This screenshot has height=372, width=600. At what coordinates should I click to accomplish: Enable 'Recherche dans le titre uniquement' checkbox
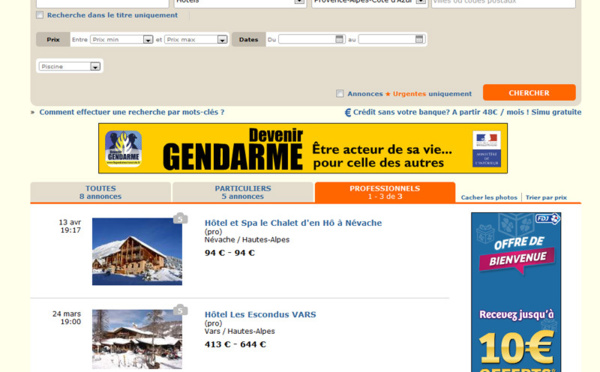40,15
